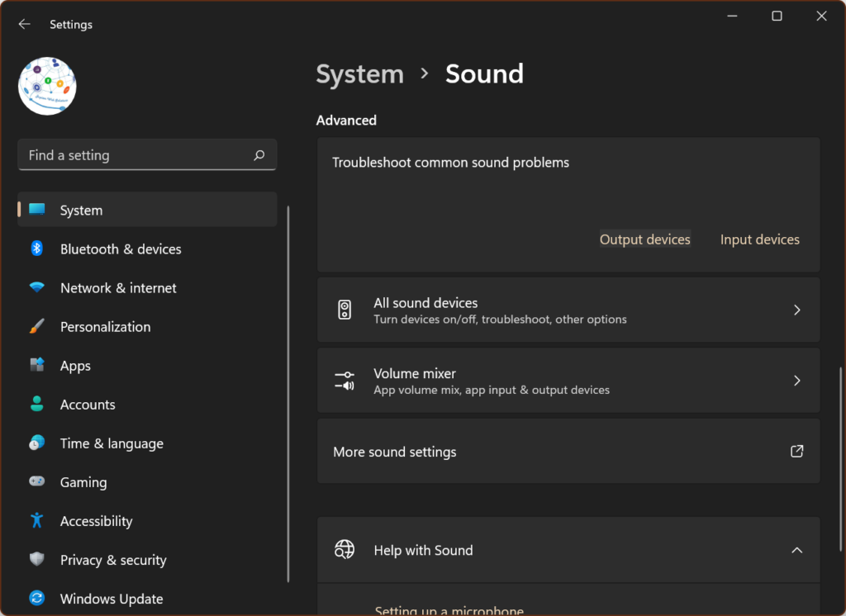The height and width of the screenshot is (616, 846).
Task: Click the Gaming controller icon
Action: [36, 481]
